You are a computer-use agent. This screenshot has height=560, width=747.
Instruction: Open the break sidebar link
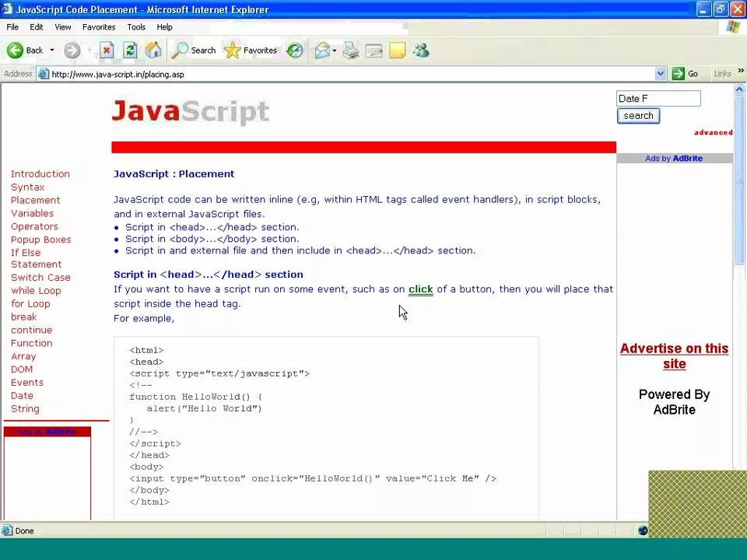pos(24,317)
